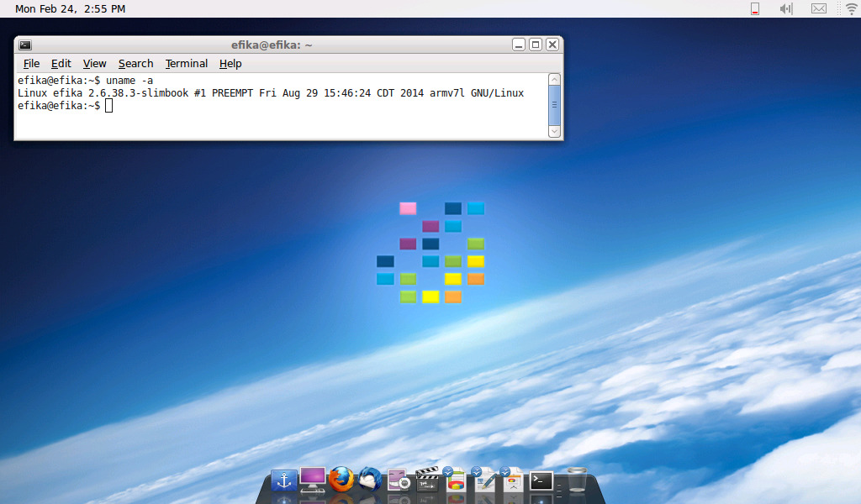Click the low battery indicator icon

[754, 9]
